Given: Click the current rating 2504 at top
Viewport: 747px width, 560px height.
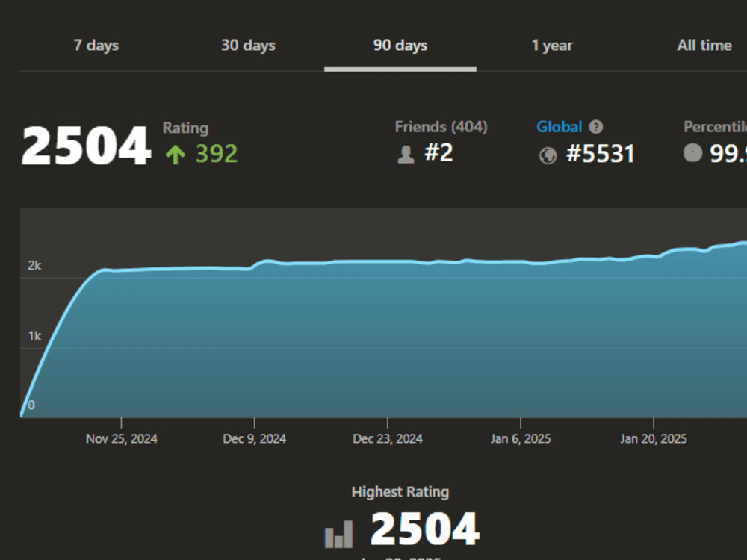Looking at the screenshot, I should pyautogui.click(x=86, y=146).
